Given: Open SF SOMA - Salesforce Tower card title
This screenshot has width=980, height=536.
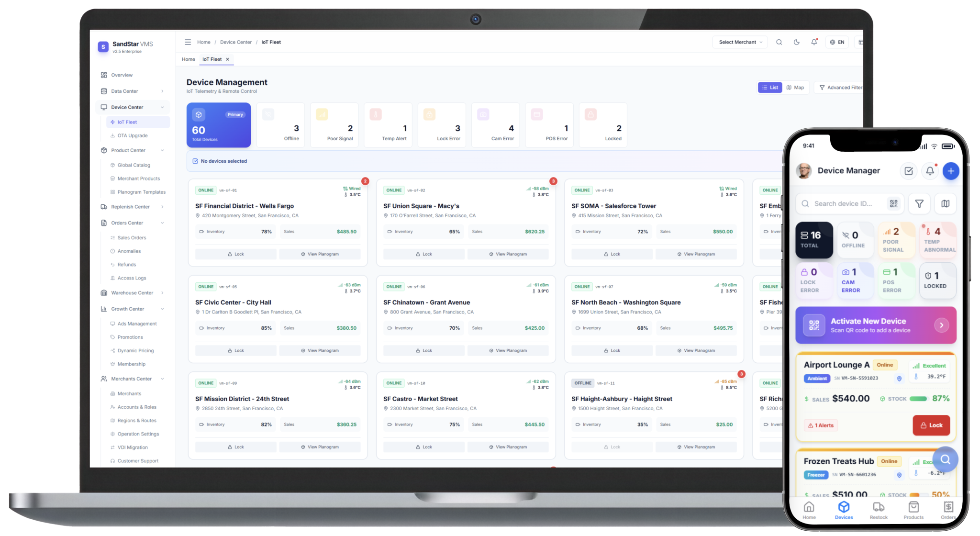Looking at the screenshot, I should point(613,206).
